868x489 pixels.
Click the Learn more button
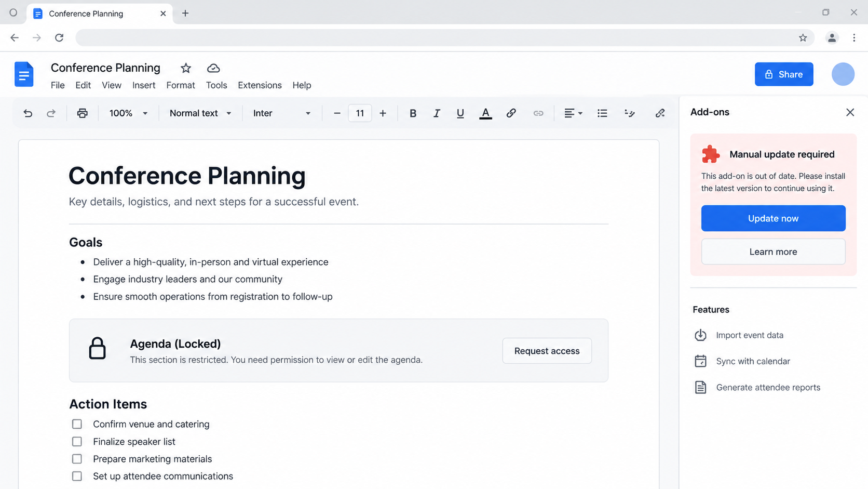pyautogui.click(x=773, y=252)
